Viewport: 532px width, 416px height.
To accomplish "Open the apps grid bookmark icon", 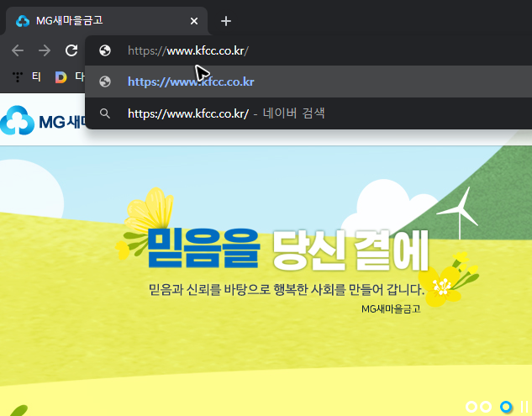I will (x=18, y=77).
